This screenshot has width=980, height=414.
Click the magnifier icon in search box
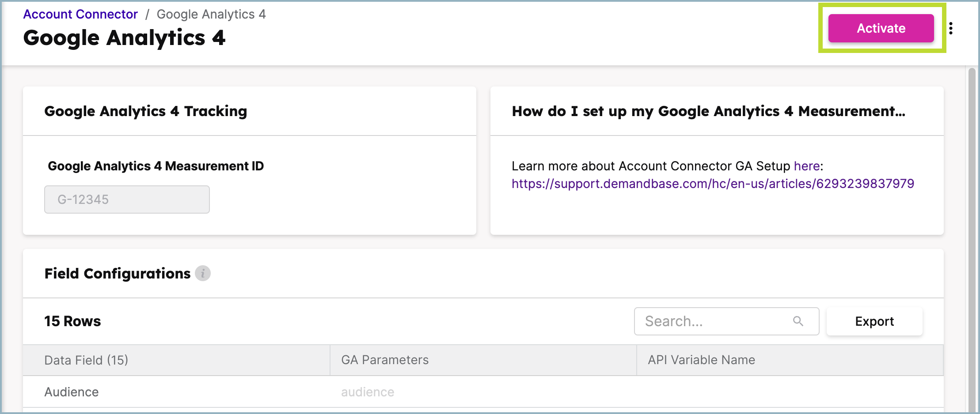pyautogui.click(x=798, y=321)
